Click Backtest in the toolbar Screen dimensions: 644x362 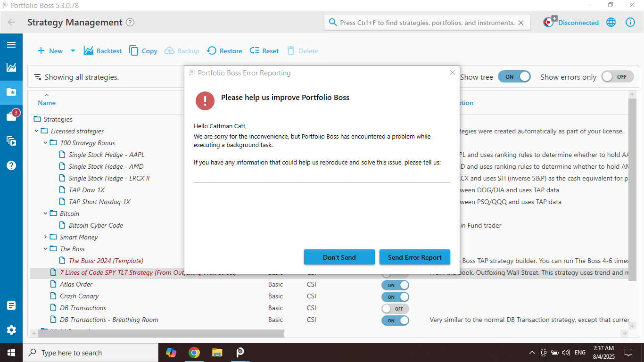pos(103,51)
